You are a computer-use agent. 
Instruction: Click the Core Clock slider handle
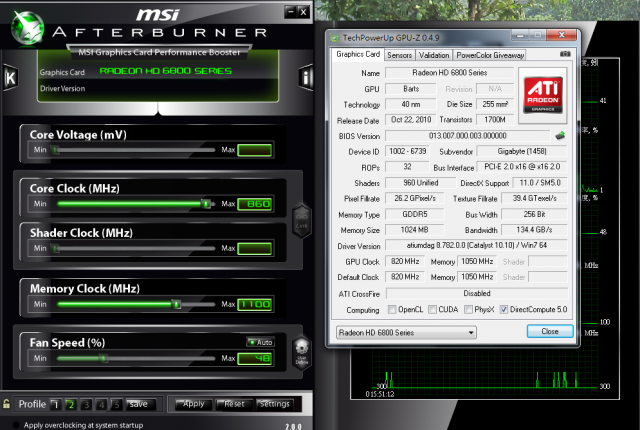207,204
